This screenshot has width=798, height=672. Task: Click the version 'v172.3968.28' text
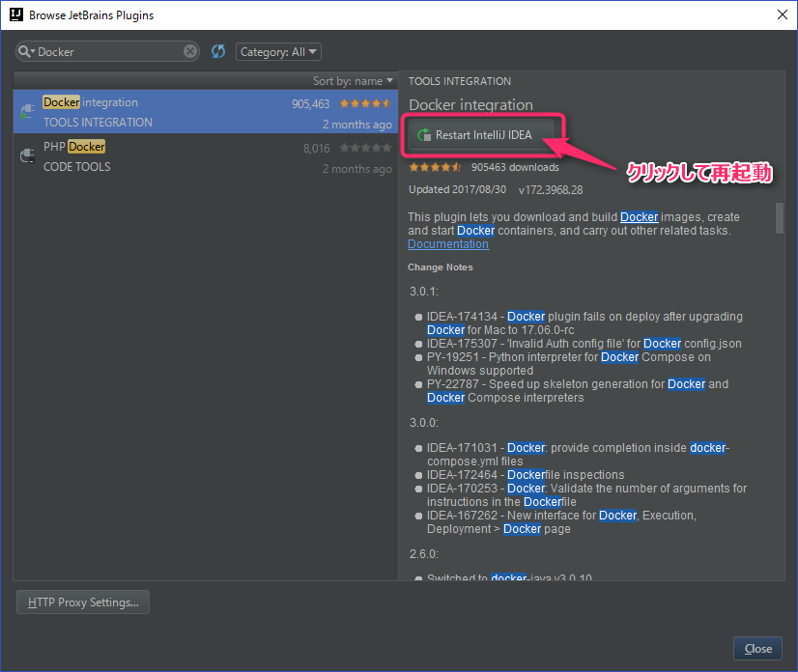(551, 190)
